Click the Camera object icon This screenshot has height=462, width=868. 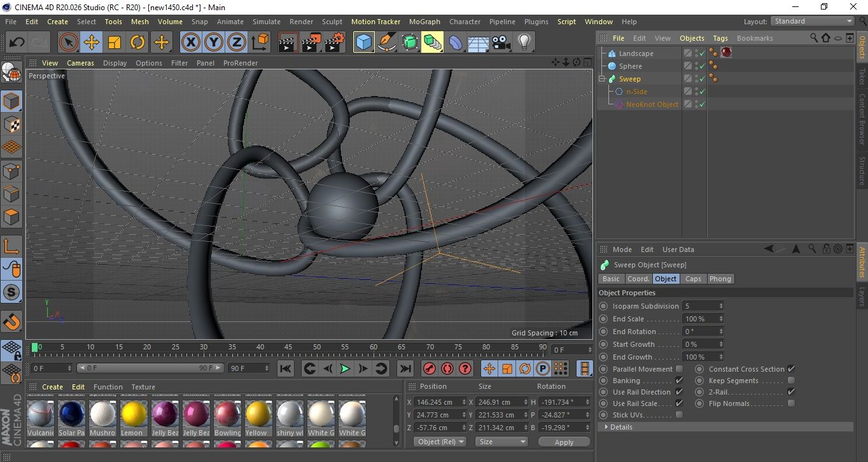501,43
